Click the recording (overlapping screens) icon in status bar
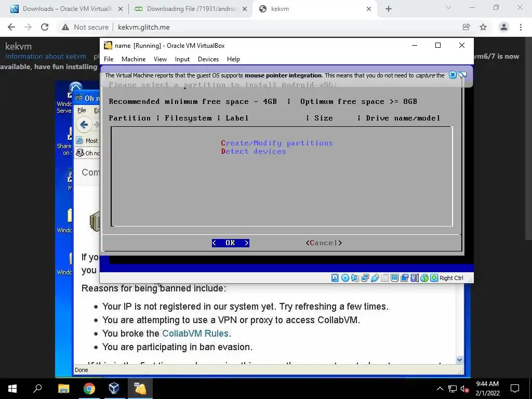 tap(404, 278)
